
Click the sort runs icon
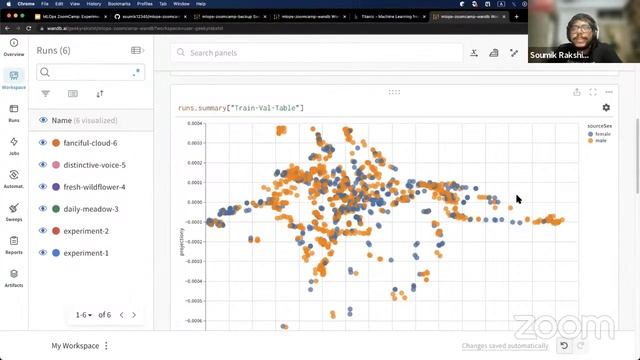click(100, 94)
